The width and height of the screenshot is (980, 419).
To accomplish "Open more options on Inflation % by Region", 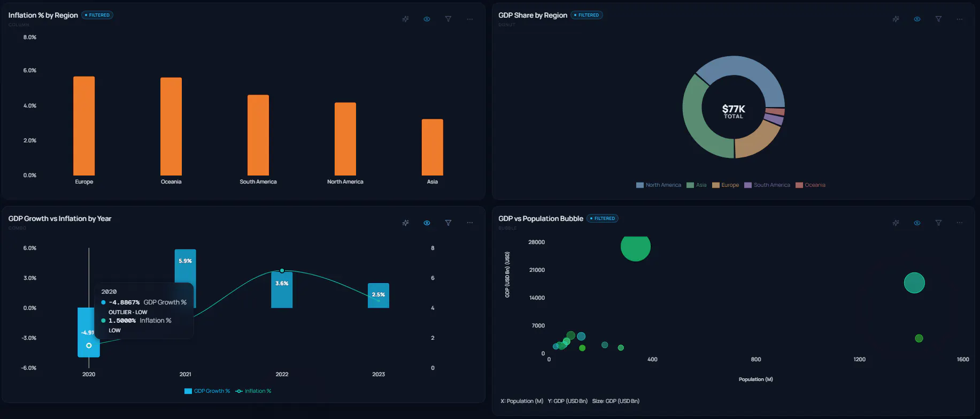I will [469, 19].
